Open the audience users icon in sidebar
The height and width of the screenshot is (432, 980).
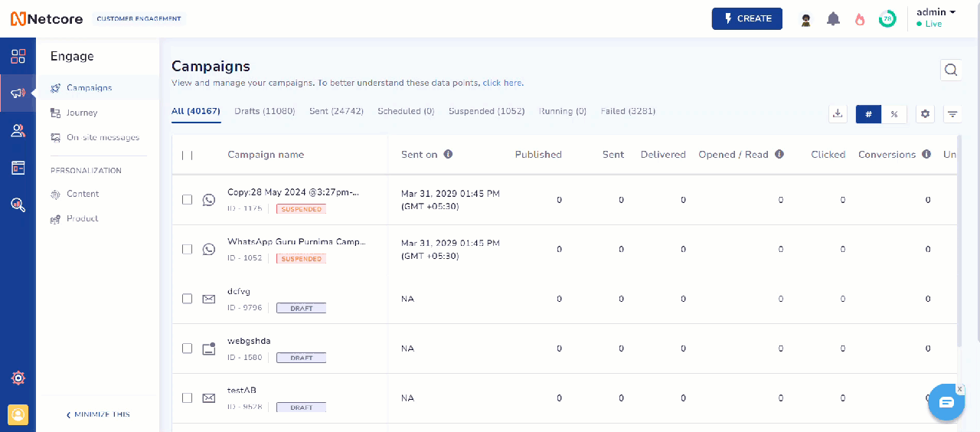click(18, 131)
